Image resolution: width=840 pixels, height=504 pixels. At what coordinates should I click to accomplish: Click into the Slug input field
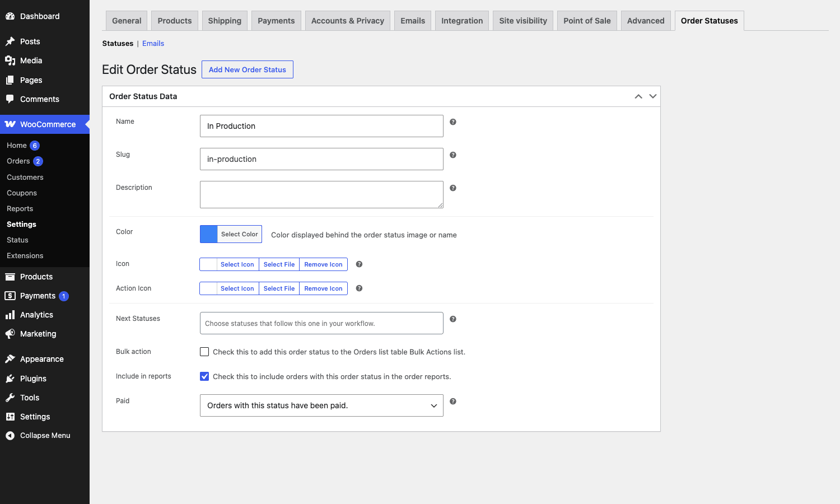321,159
